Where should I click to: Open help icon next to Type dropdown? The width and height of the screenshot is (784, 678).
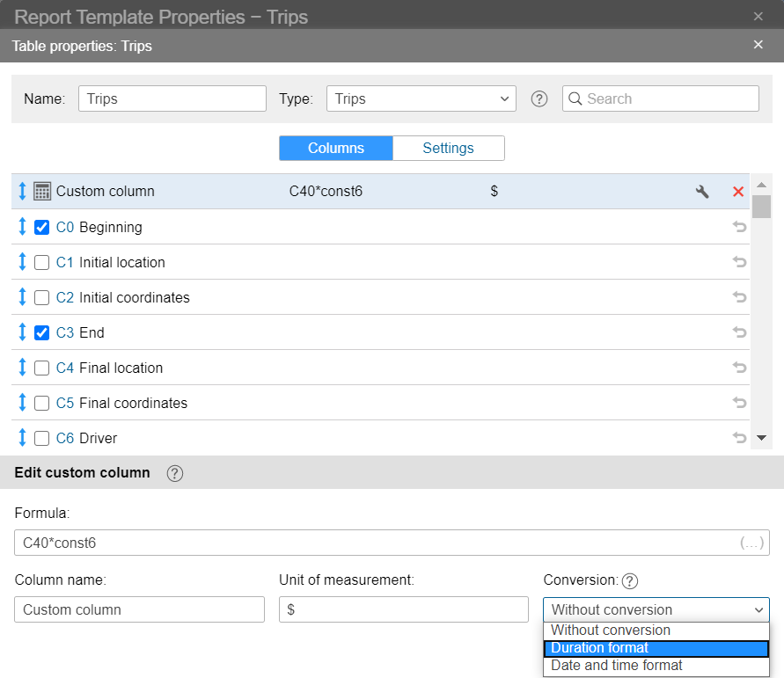click(539, 99)
